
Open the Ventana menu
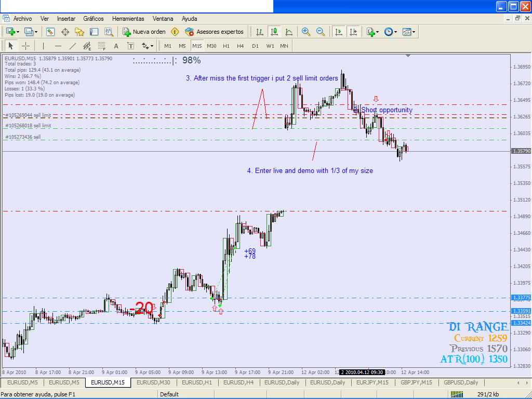[x=163, y=19]
